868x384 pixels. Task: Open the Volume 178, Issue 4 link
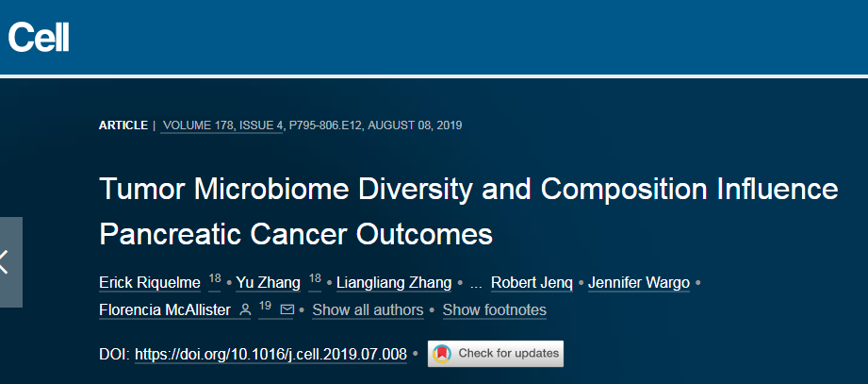click(222, 125)
